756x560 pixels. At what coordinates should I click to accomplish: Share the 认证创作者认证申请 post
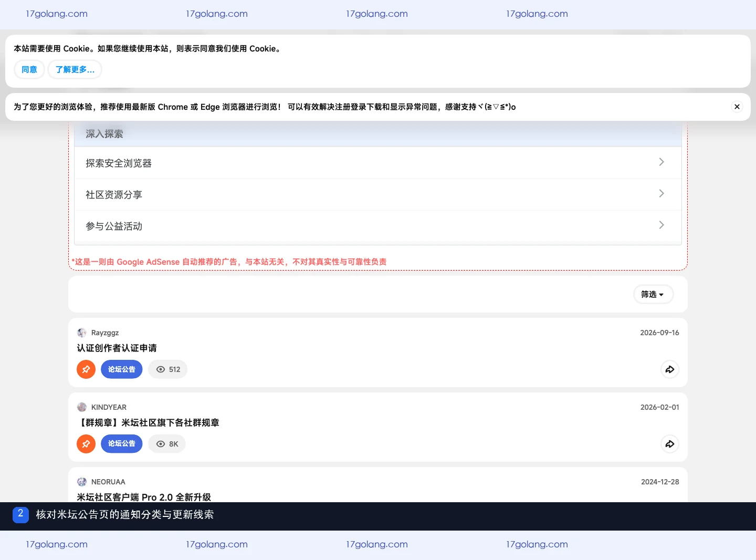[670, 369]
